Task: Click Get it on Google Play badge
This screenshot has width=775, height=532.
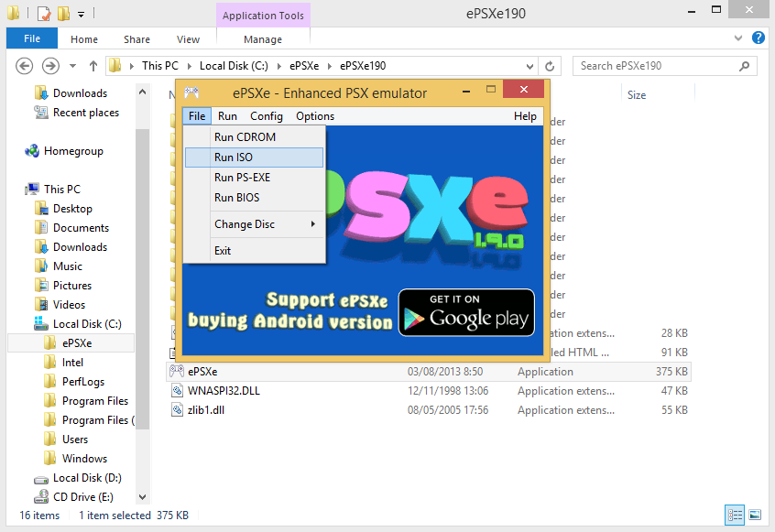Action: click(466, 312)
